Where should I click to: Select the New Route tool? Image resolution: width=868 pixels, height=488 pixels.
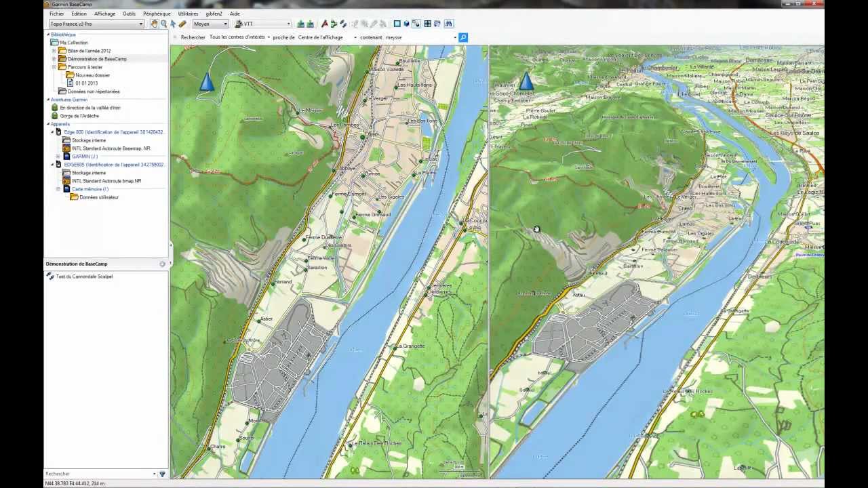click(x=334, y=24)
